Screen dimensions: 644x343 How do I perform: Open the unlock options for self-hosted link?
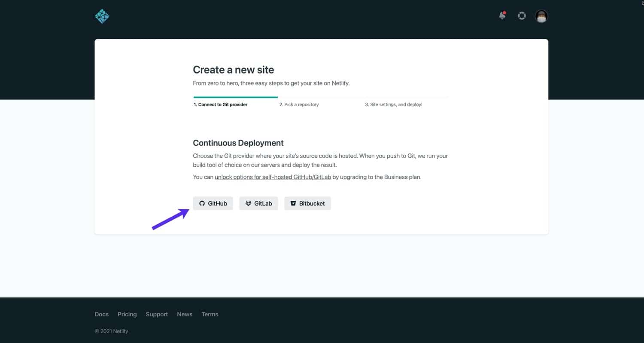pyautogui.click(x=273, y=177)
